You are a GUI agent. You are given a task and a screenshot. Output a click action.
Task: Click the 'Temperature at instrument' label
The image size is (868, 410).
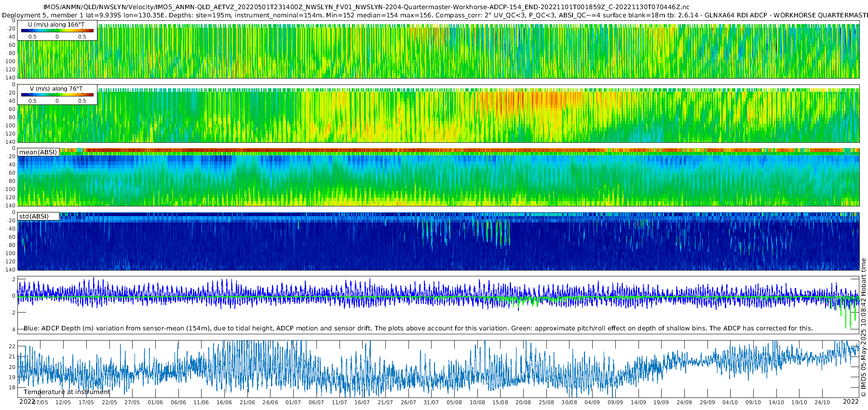(67, 392)
